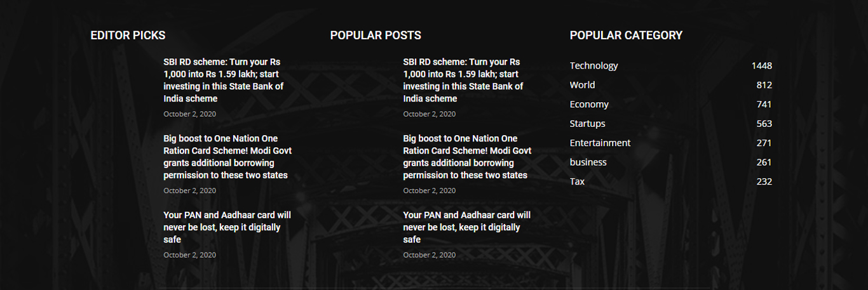Screen dimensions: 868x290
Task: Click the date under Editor Picks PAN Aadhaar article
Action: click(189, 255)
